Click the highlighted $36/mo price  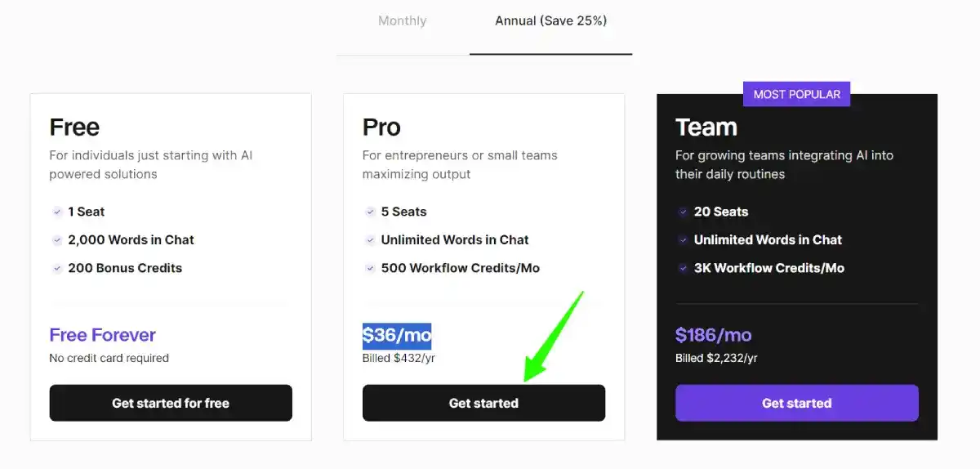[x=397, y=335]
